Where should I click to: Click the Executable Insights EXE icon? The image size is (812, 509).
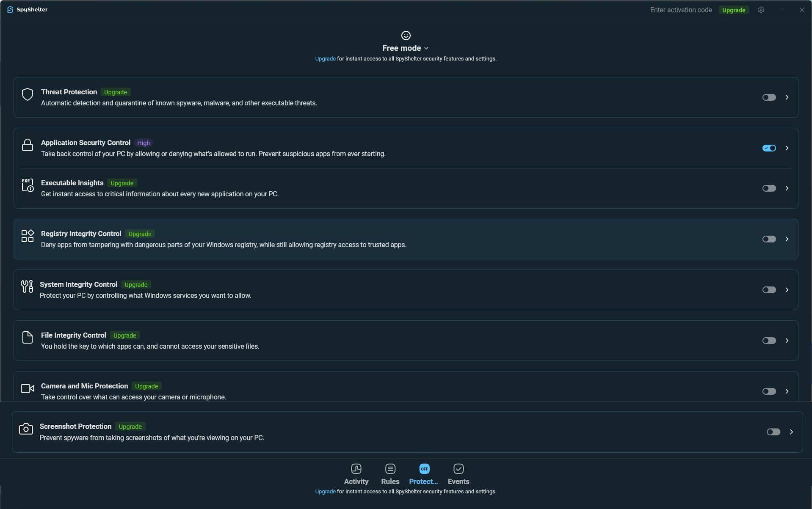[28, 185]
